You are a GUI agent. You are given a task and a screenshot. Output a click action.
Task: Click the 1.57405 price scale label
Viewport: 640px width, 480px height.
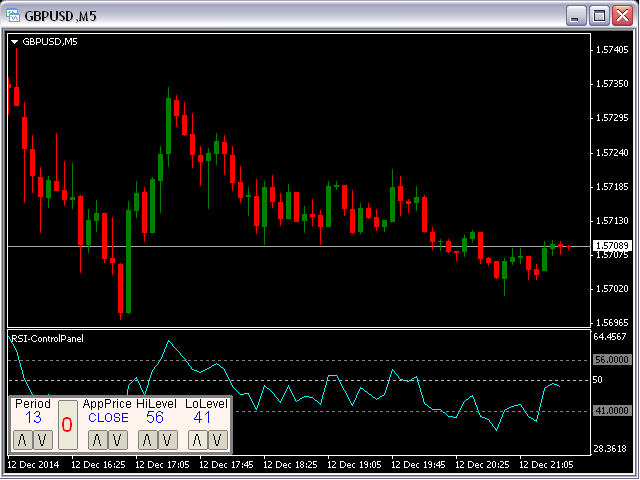(x=612, y=50)
